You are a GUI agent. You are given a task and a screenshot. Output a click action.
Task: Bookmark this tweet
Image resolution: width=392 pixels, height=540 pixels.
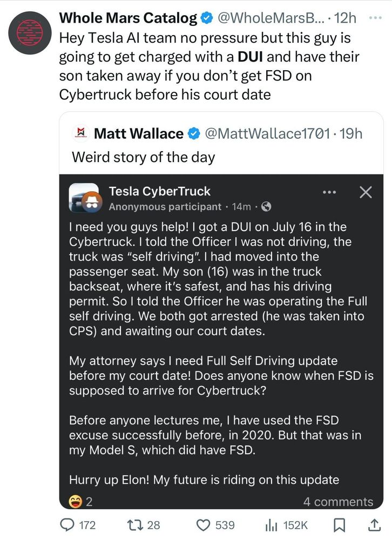(x=340, y=525)
